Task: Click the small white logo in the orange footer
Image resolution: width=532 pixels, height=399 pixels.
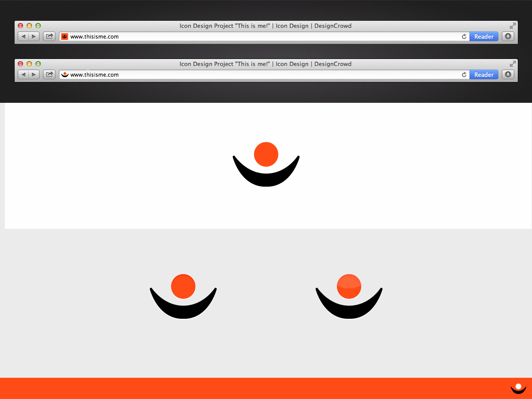Action: coord(518,389)
